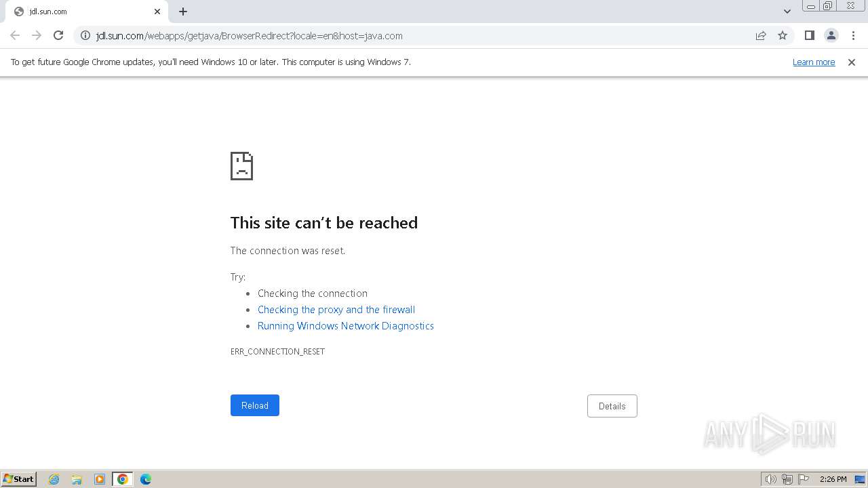Image resolution: width=868 pixels, height=488 pixels.
Task: Open Chrome three-dot menu
Action: pos(853,35)
